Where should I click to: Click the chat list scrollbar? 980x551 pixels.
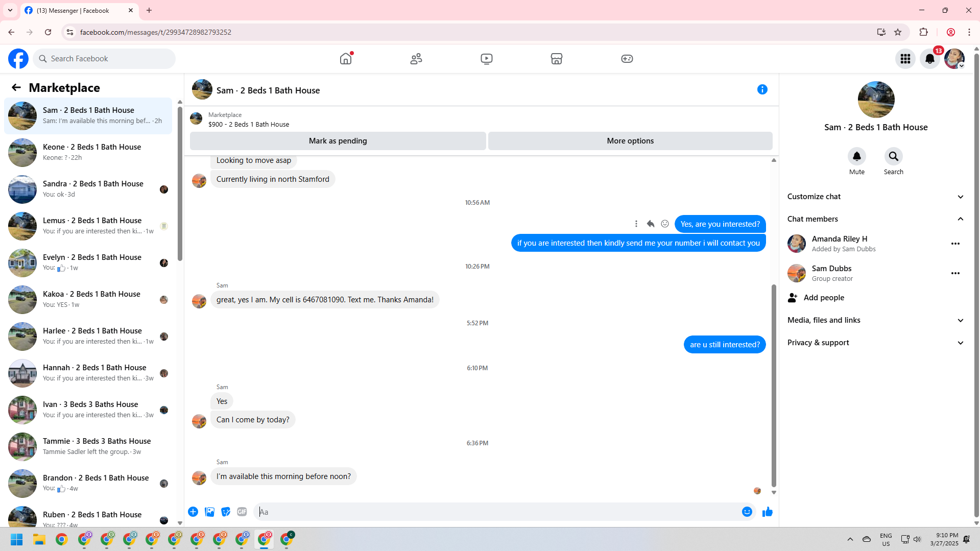click(x=180, y=184)
